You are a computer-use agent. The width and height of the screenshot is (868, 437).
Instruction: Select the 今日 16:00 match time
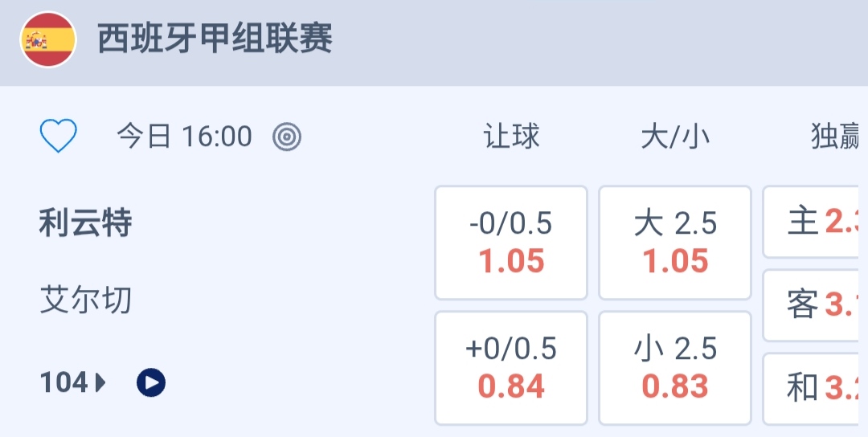coord(184,137)
